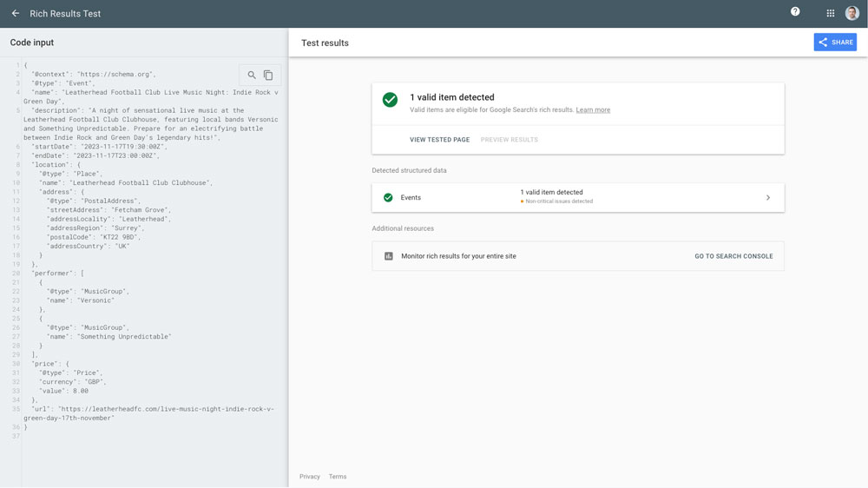
Task: Go back using the header back arrow
Action: pyautogui.click(x=16, y=13)
